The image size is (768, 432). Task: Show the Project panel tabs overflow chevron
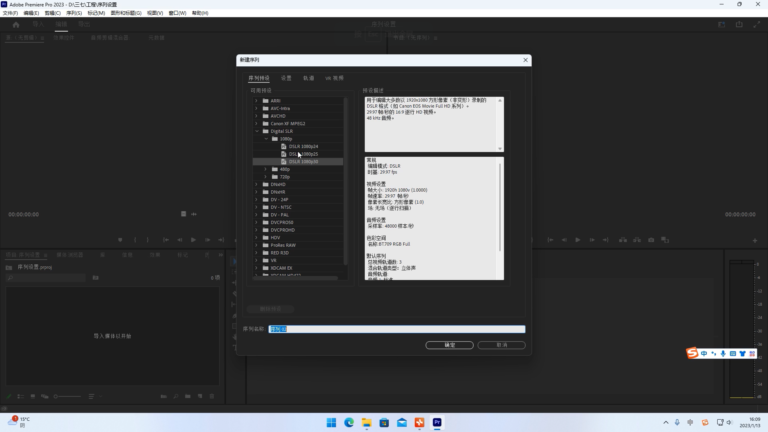tap(221, 255)
